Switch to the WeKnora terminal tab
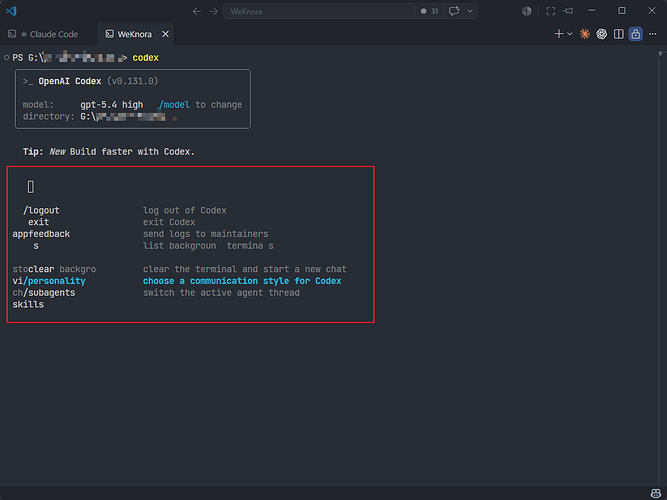667x500 pixels. (x=134, y=34)
